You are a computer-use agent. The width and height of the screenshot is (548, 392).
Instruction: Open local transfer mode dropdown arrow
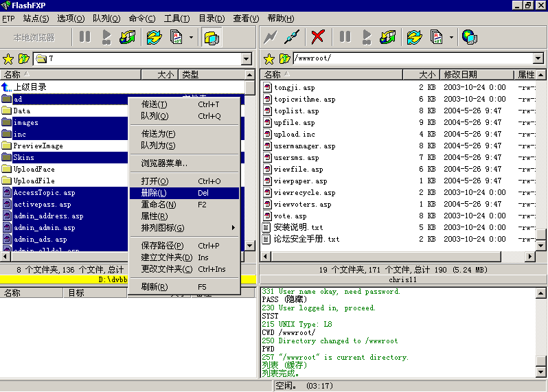(x=191, y=37)
